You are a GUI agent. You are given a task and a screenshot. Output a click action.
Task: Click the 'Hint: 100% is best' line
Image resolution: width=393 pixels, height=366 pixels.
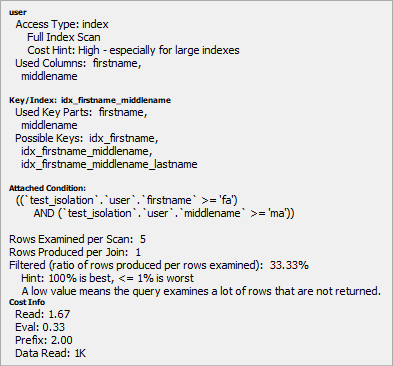pyautogui.click(x=107, y=278)
